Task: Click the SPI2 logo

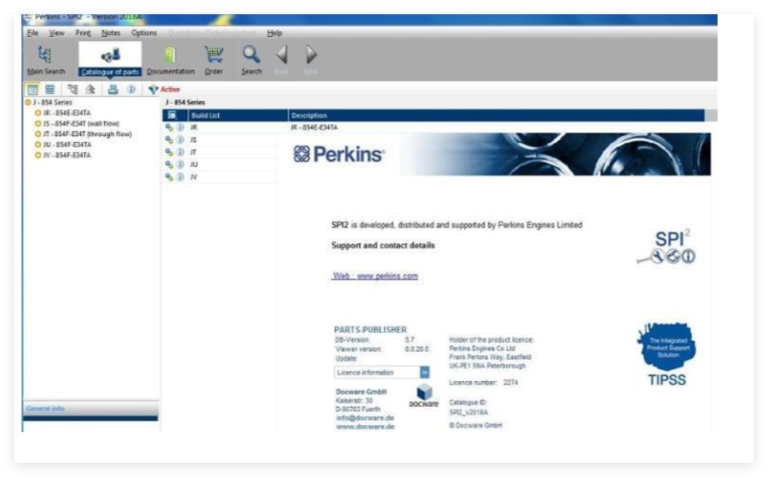Action: (x=667, y=246)
